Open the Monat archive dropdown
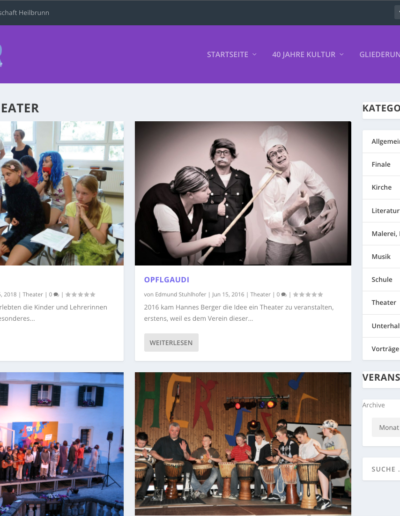This screenshot has width=400, height=516. 386,427
